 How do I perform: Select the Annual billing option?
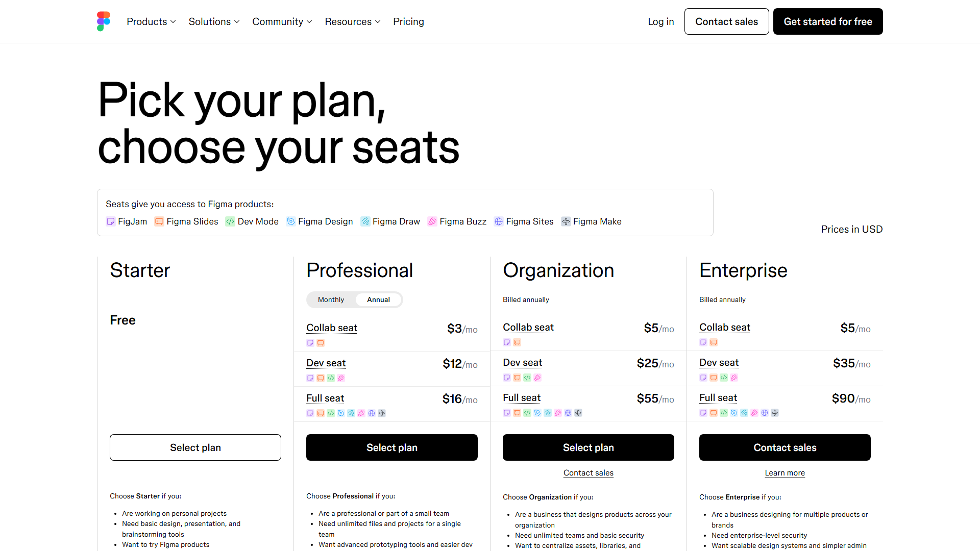click(378, 299)
